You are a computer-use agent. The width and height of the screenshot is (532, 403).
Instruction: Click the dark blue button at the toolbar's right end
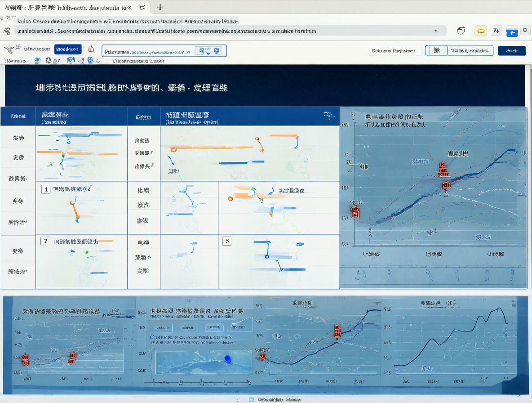click(512, 50)
